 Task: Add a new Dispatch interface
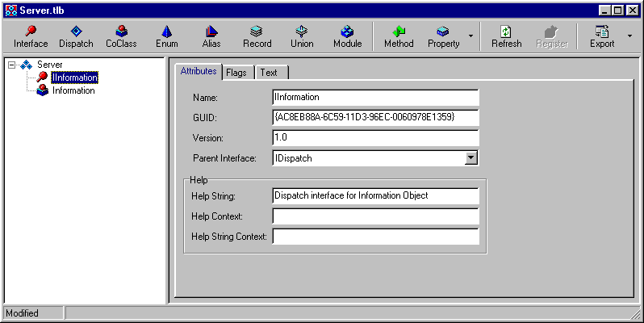(x=76, y=36)
